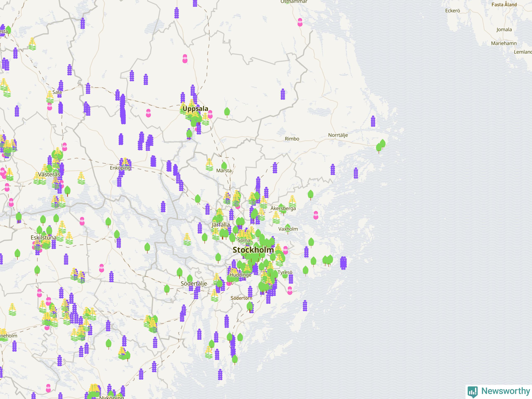This screenshot has width=532, height=399.
Task: Click the yellow tree marker above Åkersberga
Action: [x=292, y=202]
